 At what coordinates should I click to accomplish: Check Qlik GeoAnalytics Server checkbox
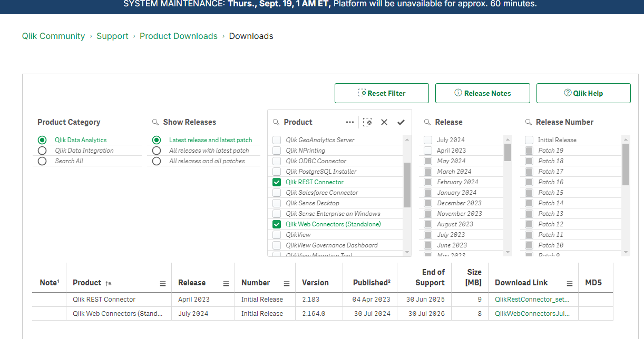277,140
